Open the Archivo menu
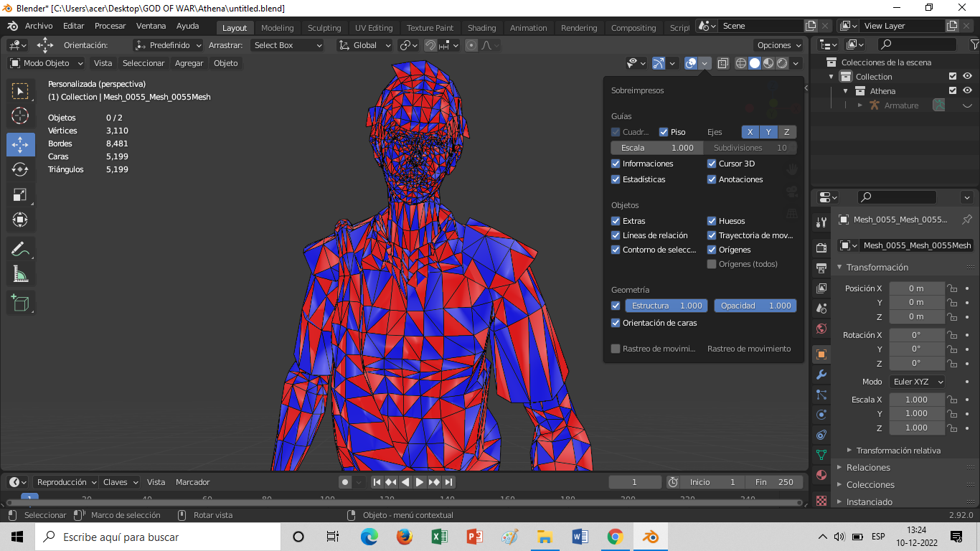This screenshot has height=551, width=980. click(39, 26)
